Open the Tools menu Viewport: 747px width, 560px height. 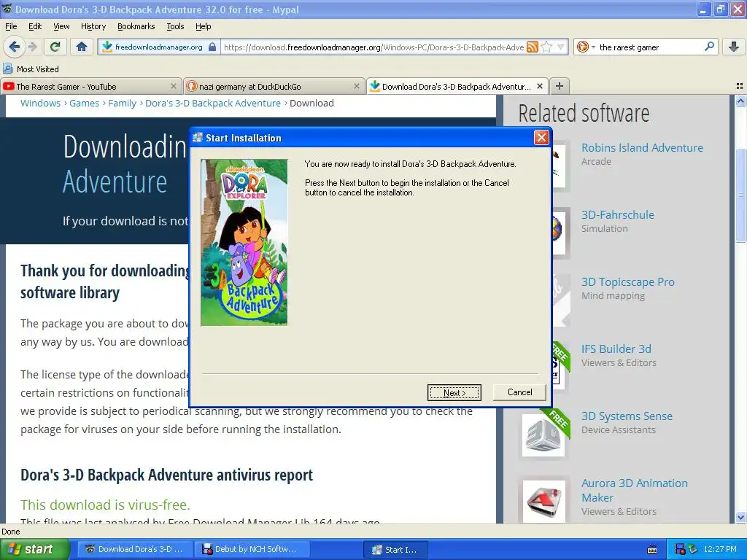point(175,26)
